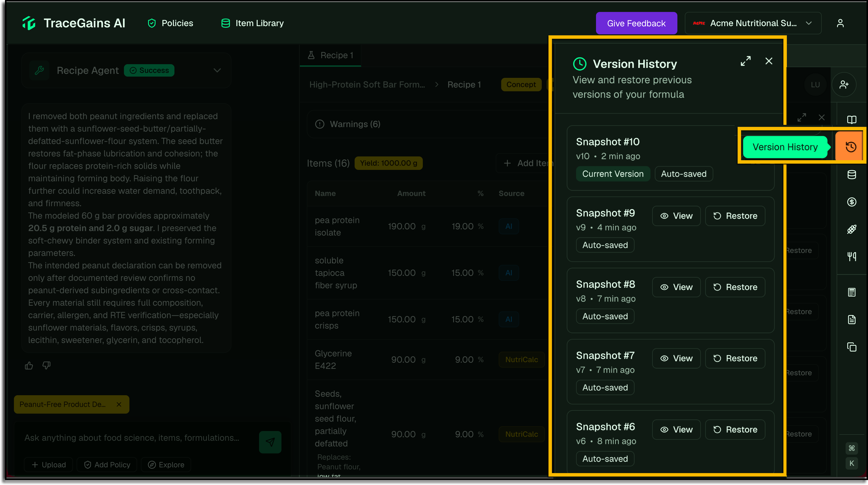Send the message with the paper plane button
The image size is (868, 485).
click(x=270, y=442)
